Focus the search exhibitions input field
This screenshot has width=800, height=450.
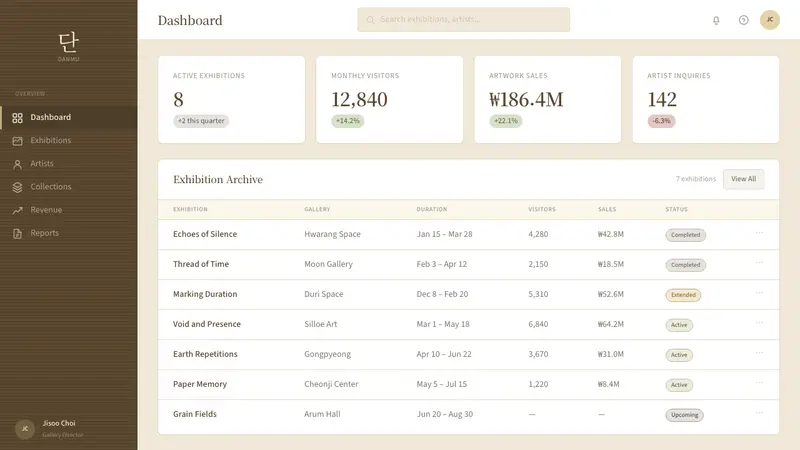coord(463,19)
